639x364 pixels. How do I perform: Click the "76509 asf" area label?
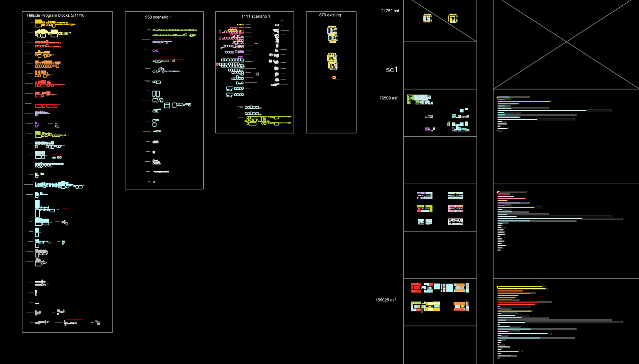click(x=388, y=98)
